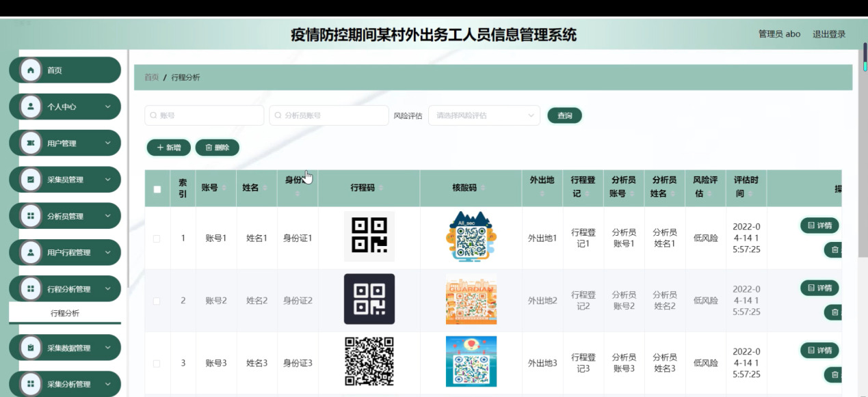This screenshot has height=397, width=868.
Task: Go to 首页 in the sidebar
Action: 65,70
